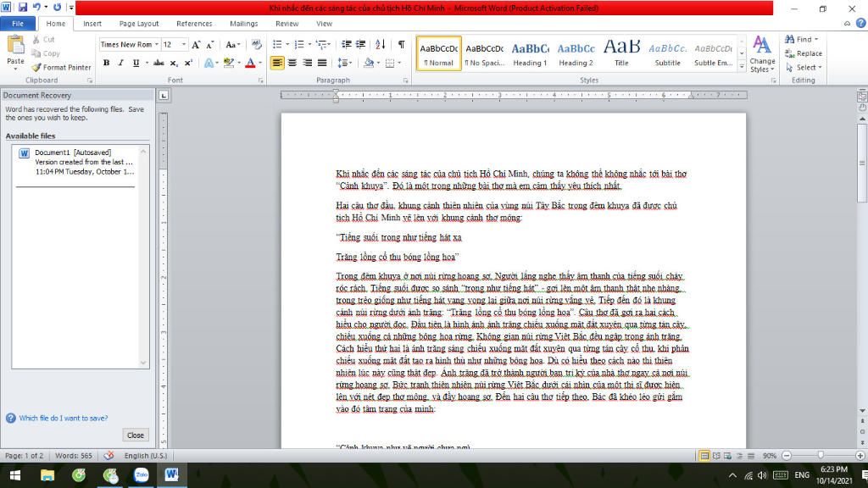Toggle Show/Hide paragraph marks
This screenshot has width=868, height=488.
[401, 44]
